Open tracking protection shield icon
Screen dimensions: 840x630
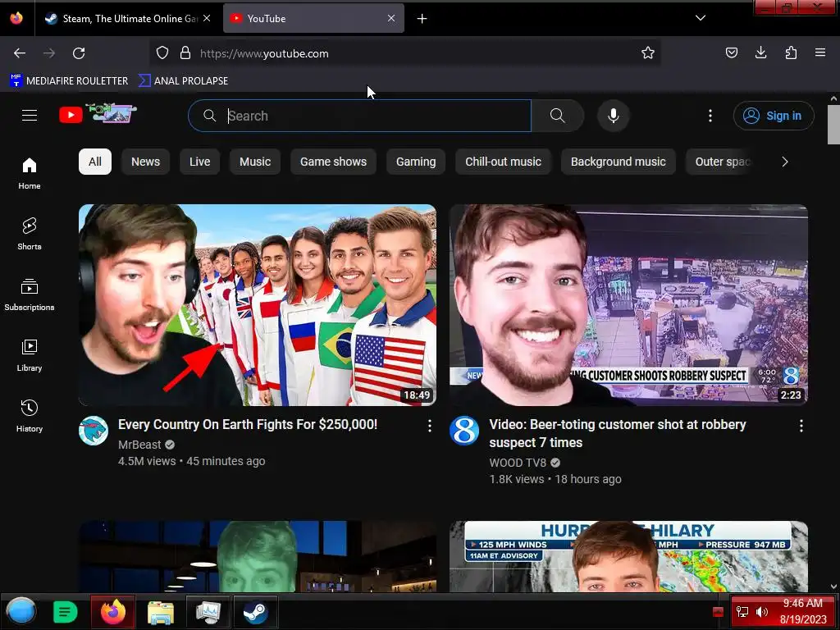click(x=162, y=52)
